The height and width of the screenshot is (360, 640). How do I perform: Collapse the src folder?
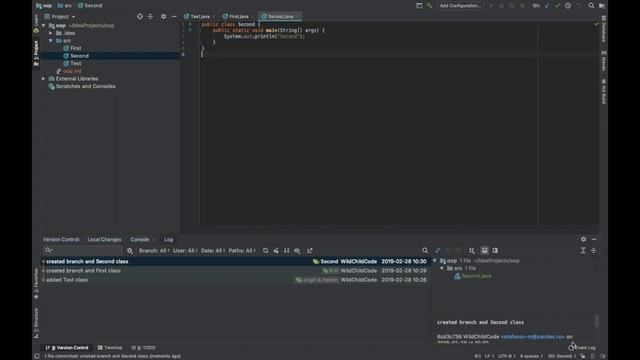tap(51, 41)
